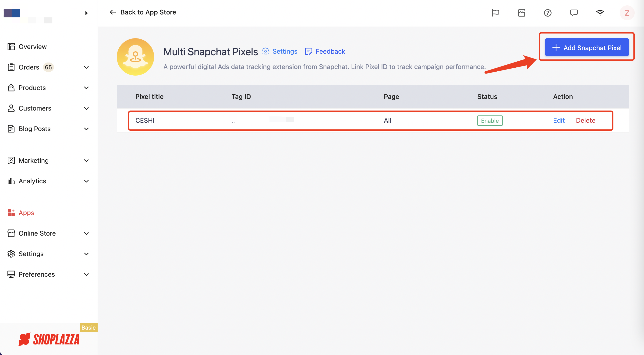Click the Enable status badge for CESHI
The width and height of the screenshot is (644, 355).
pos(489,121)
